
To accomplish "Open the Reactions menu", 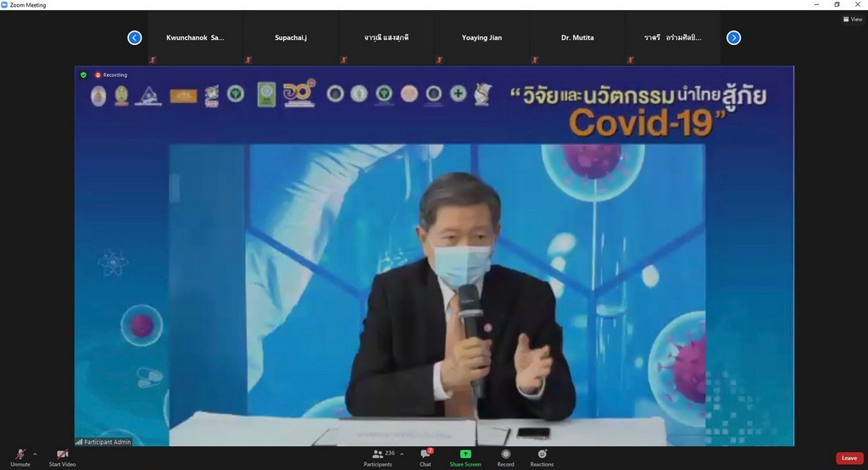I will click(x=542, y=456).
